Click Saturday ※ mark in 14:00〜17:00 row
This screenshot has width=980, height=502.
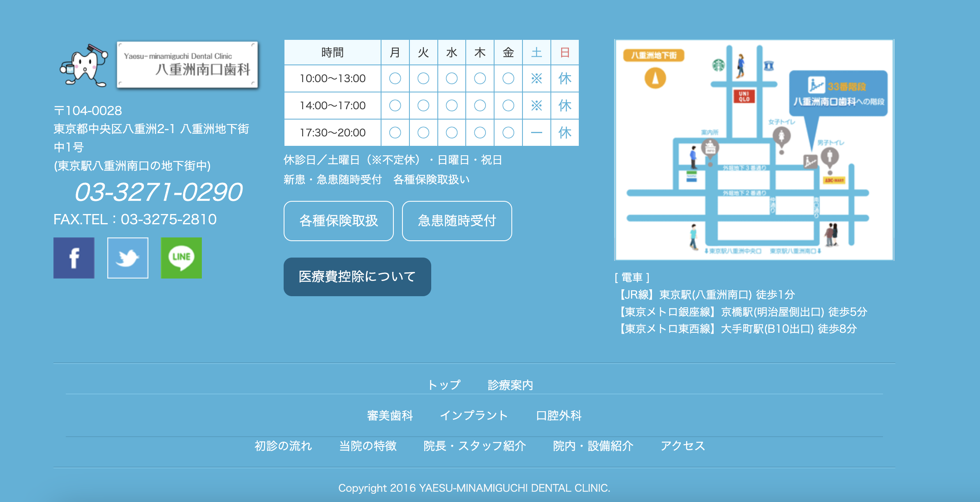pos(537,106)
